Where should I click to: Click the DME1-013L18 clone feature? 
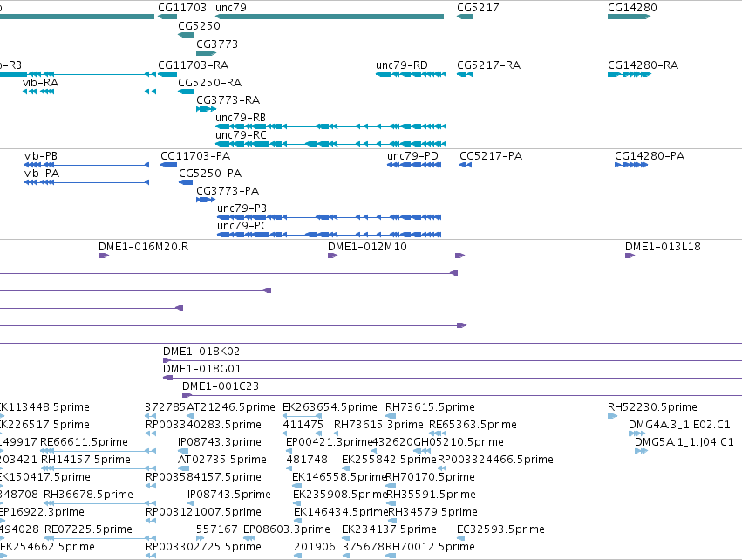point(684,256)
